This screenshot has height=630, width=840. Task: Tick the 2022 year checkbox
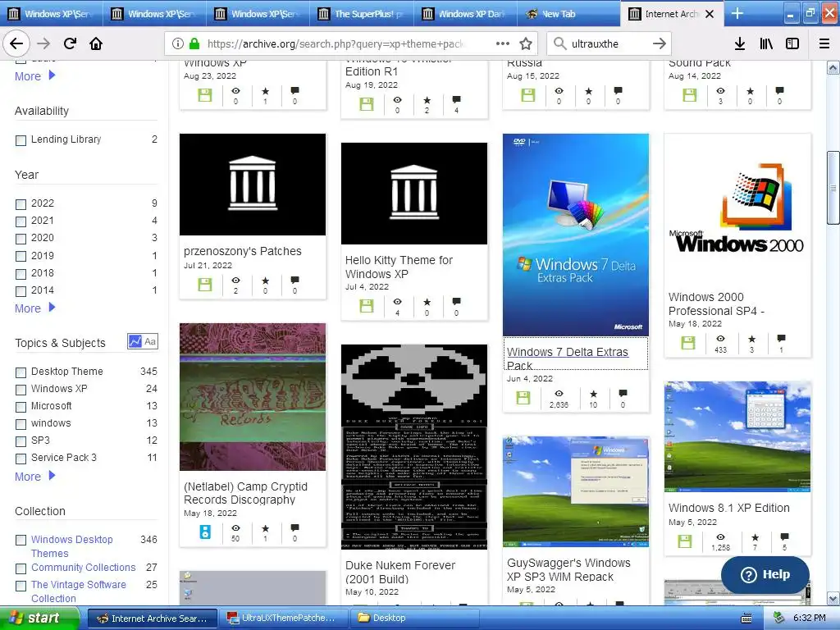point(21,204)
